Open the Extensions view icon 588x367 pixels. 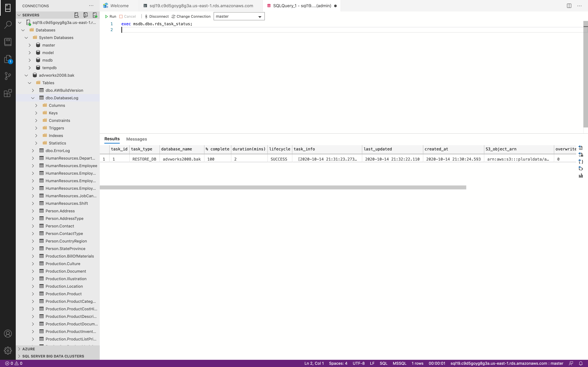(8, 93)
